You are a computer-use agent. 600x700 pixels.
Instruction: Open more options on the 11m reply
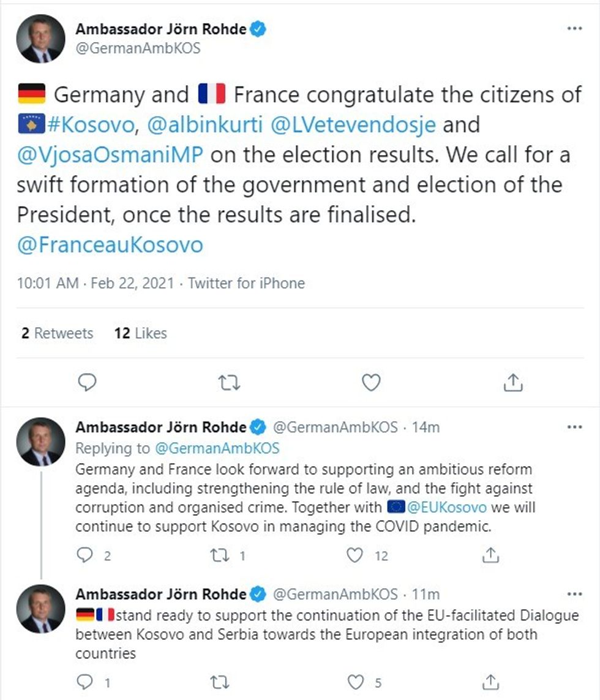(x=574, y=594)
